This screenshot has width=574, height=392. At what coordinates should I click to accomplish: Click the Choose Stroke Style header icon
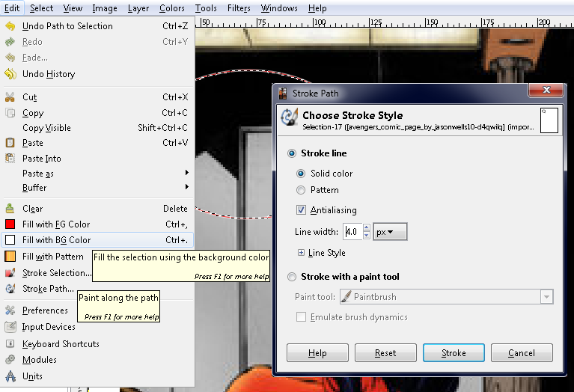[x=289, y=117]
